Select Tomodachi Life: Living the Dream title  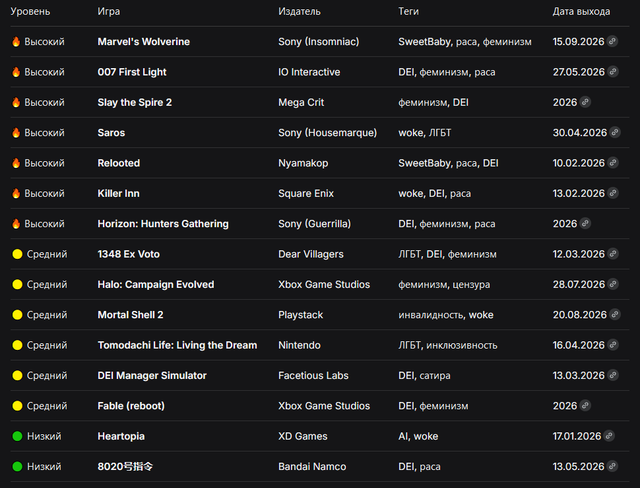click(x=177, y=345)
